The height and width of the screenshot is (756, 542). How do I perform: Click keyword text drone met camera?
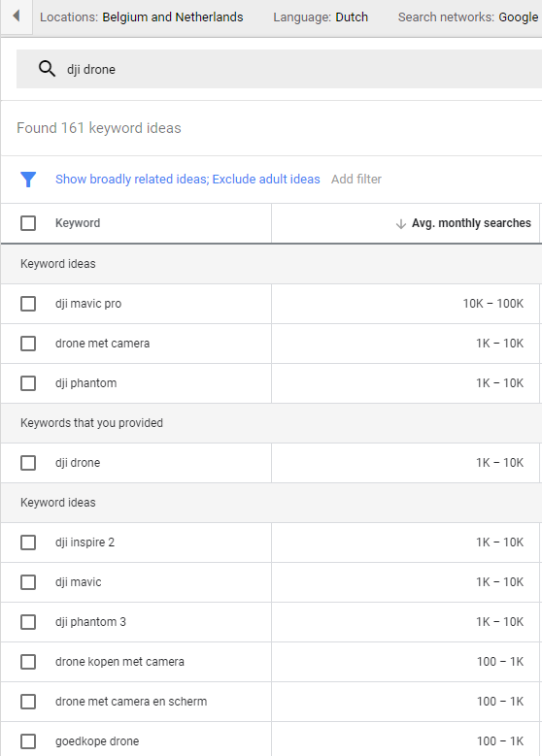click(x=102, y=344)
